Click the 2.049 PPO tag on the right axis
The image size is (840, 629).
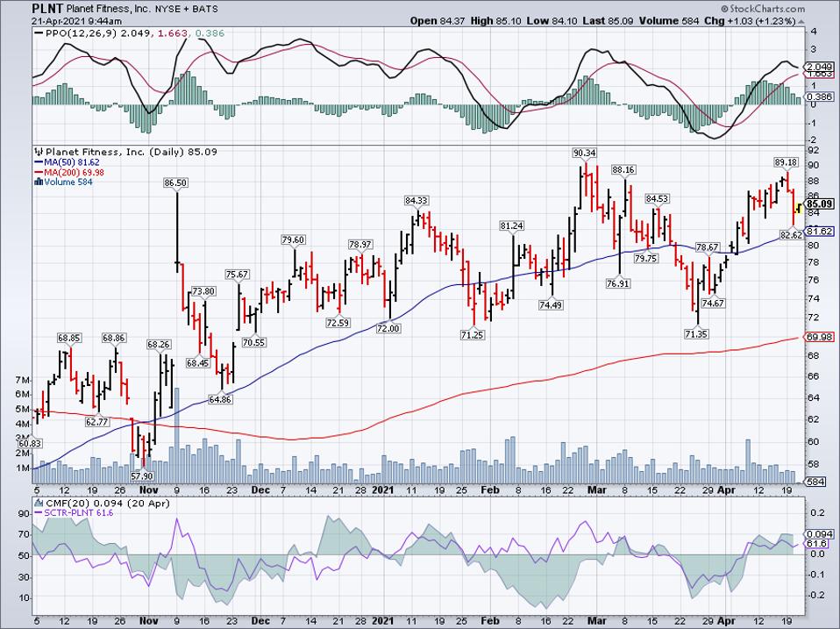(820, 67)
